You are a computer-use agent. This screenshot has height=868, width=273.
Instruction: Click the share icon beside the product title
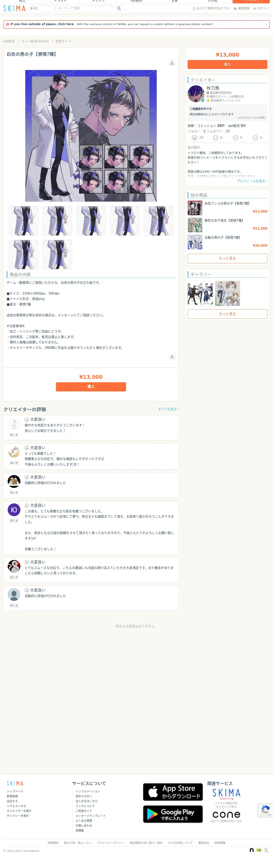172,63
